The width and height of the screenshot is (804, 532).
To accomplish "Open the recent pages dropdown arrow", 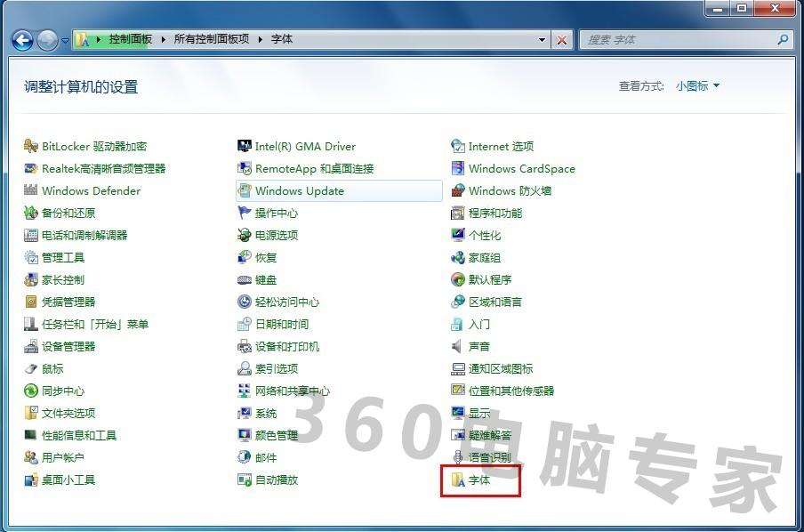I will pyautogui.click(x=65, y=40).
